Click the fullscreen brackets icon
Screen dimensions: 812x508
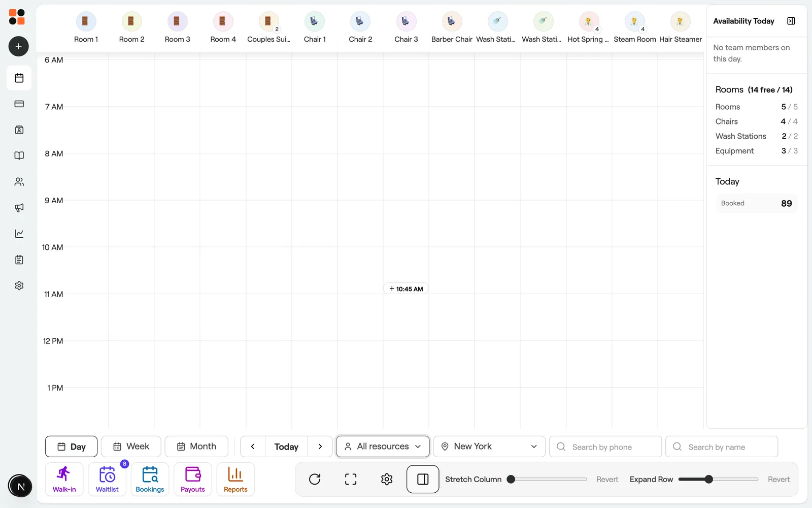click(x=351, y=479)
